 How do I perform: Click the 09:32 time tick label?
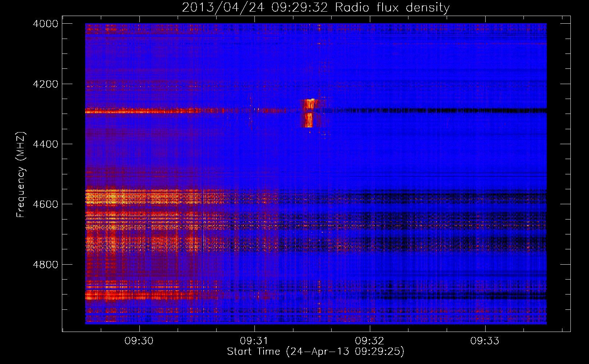[x=369, y=341]
